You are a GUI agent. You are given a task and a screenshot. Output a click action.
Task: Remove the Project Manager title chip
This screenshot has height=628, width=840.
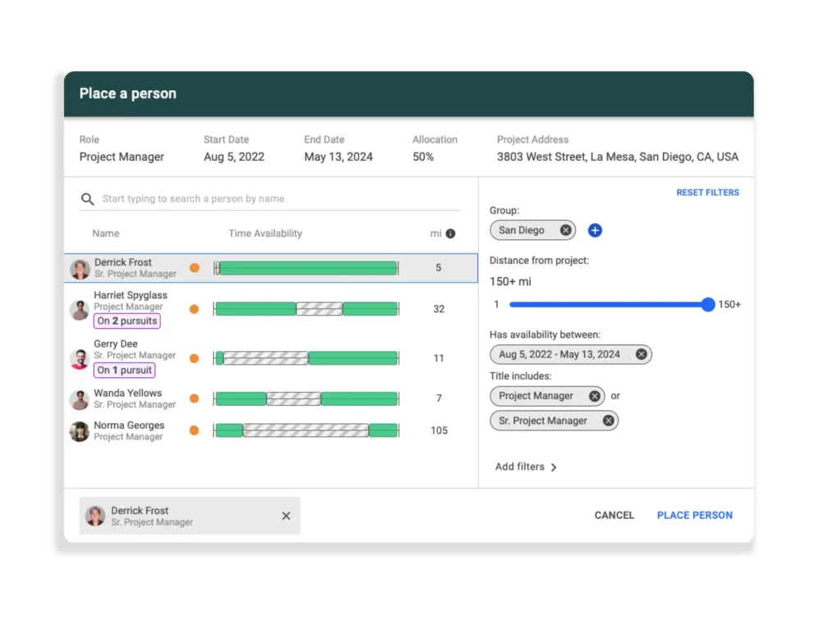[594, 396]
